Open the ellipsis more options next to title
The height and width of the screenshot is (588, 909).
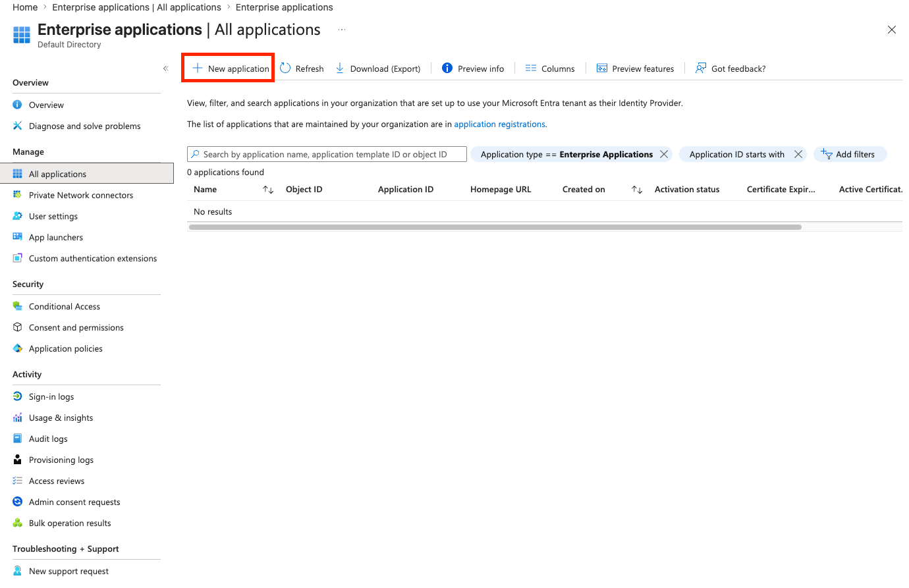tap(342, 30)
